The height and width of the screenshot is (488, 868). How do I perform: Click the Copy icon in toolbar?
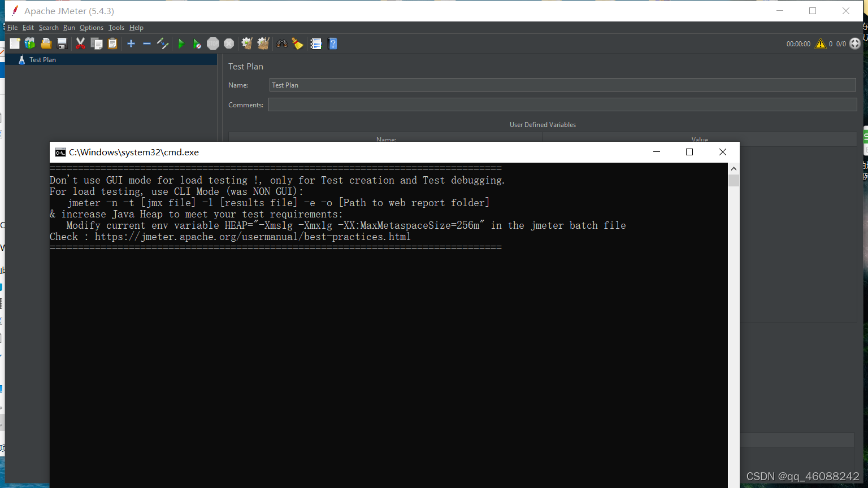click(x=97, y=43)
